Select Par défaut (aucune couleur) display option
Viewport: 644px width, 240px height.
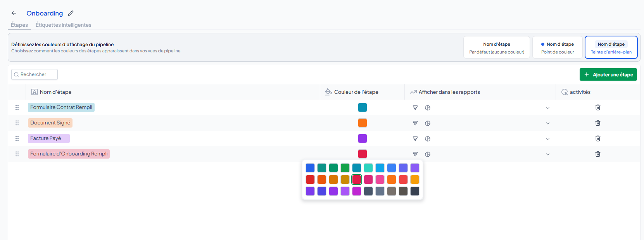tap(497, 47)
